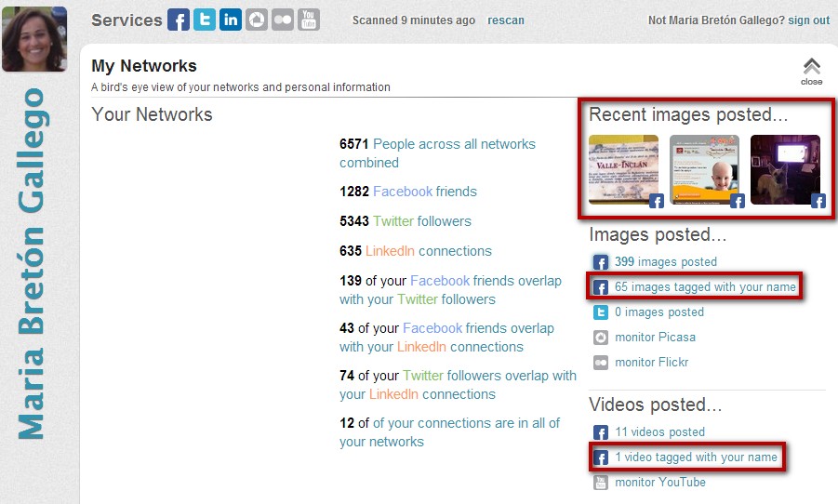838x504 pixels.
Task: Sign out of the account
Action: click(x=808, y=20)
